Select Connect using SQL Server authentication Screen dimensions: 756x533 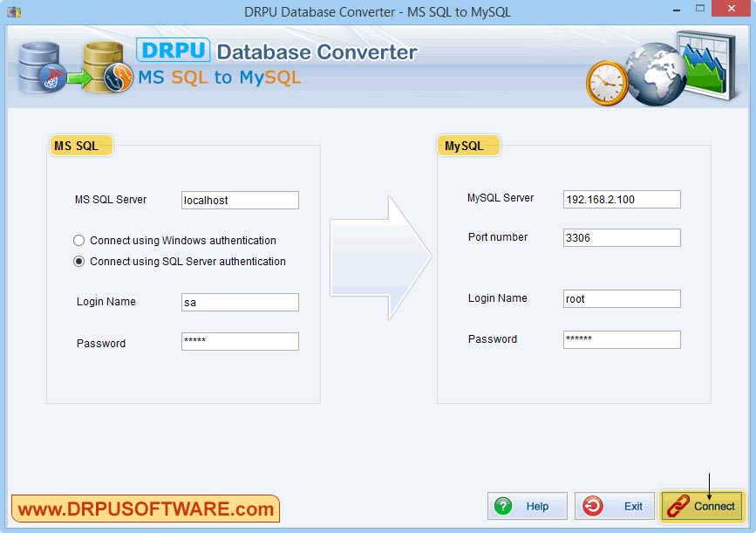coord(78,261)
